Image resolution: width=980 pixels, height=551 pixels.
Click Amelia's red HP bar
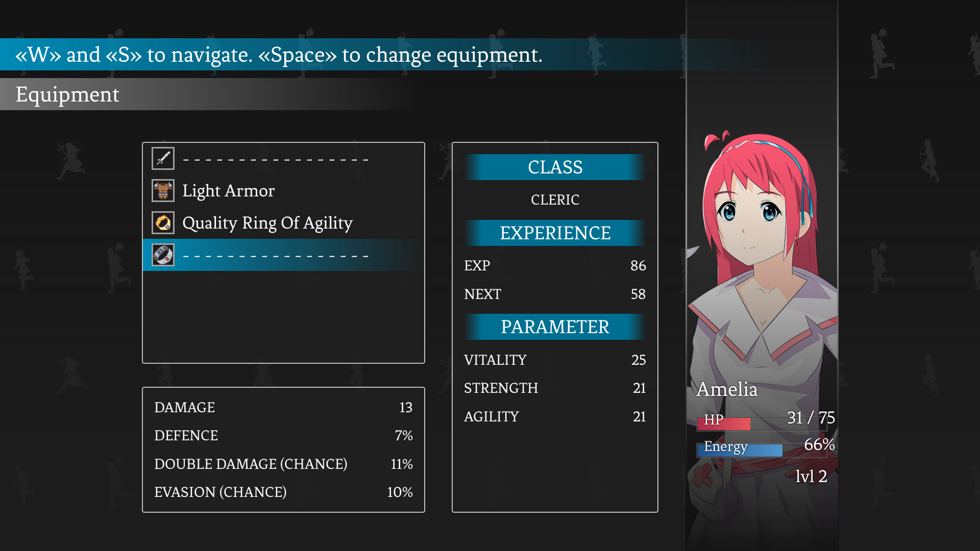tap(724, 423)
